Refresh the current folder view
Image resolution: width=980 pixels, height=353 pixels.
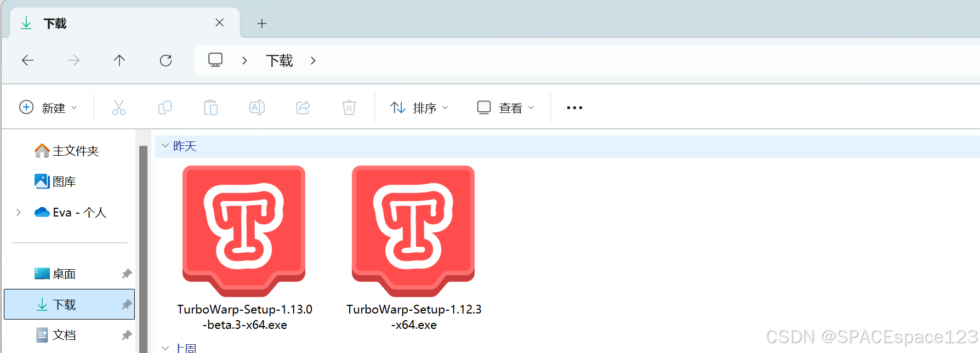[166, 60]
